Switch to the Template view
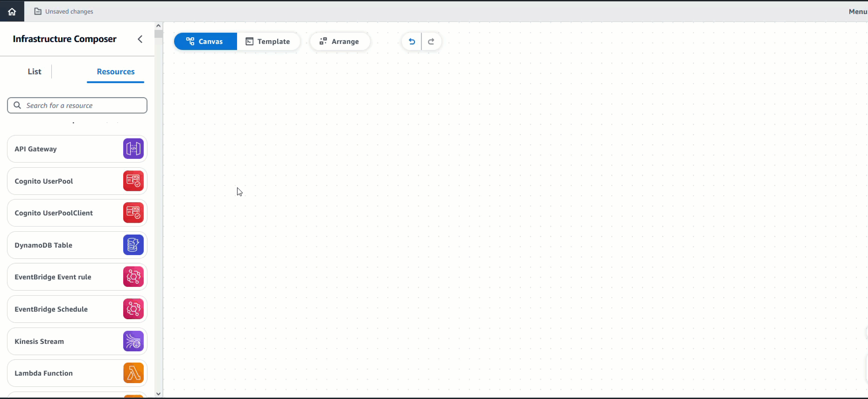This screenshot has height=399, width=868. tap(268, 41)
